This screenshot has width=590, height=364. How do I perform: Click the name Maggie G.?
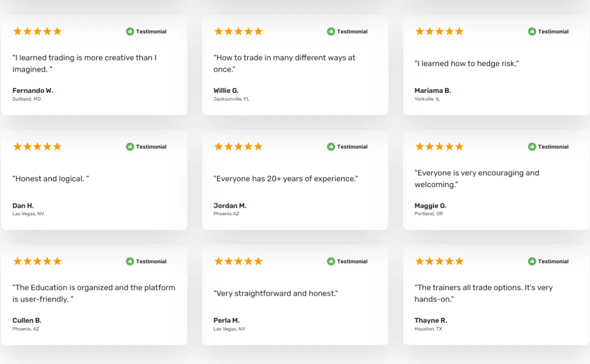pos(431,206)
